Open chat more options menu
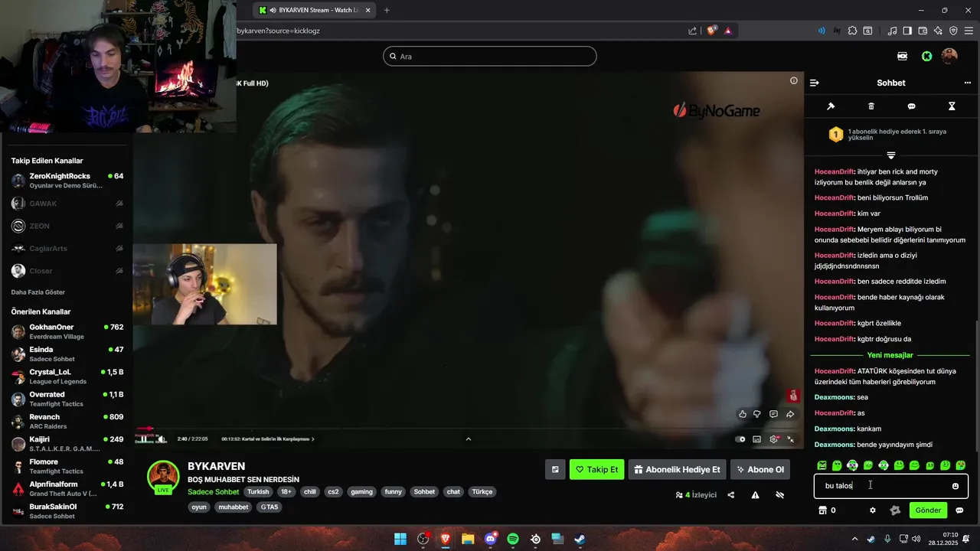This screenshot has height=551, width=980. [x=967, y=83]
